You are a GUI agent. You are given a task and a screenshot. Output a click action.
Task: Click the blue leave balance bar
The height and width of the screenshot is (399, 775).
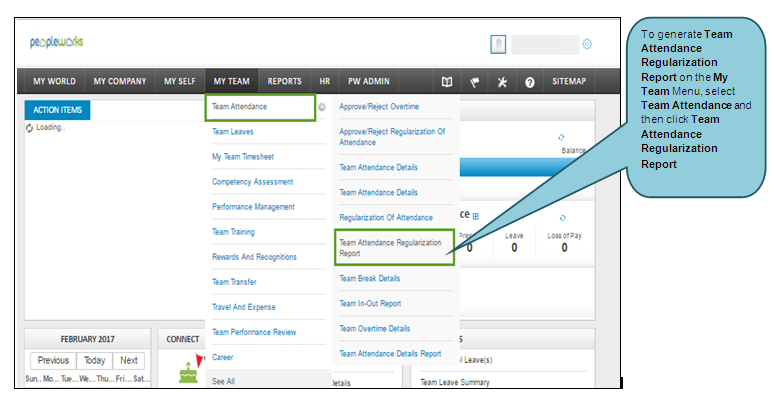521,167
